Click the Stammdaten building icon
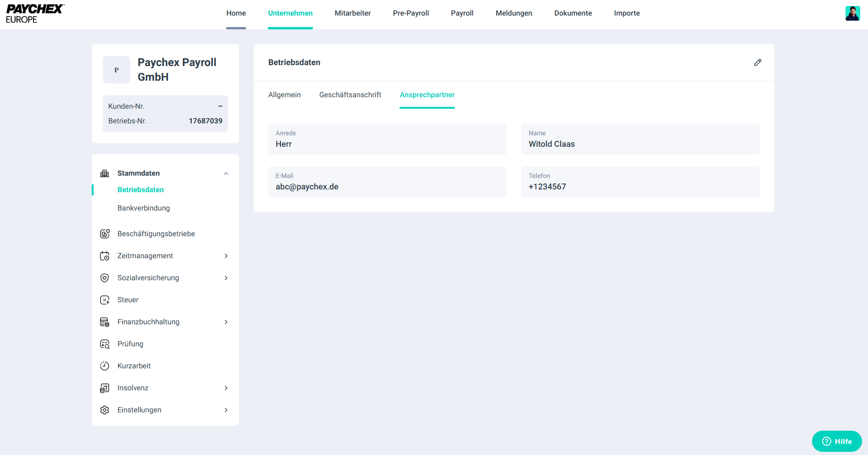This screenshot has width=868, height=455. click(x=105, y=173)
